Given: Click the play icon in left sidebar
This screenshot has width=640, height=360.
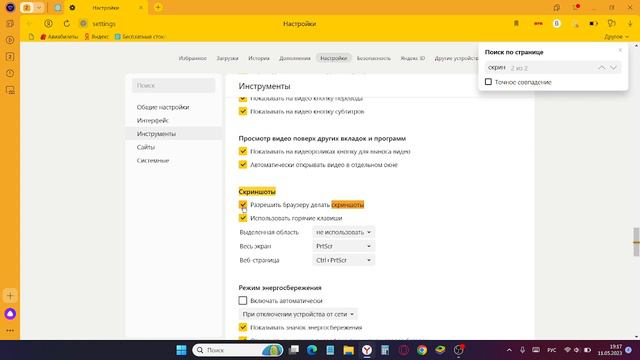Looking at the screenshot, I should click(x=10, y=40).
